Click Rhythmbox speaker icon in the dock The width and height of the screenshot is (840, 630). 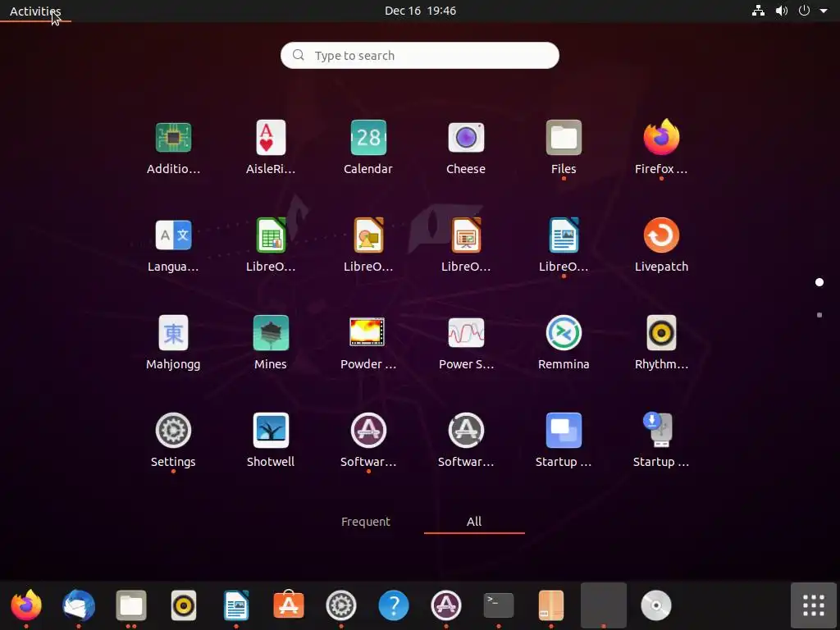184,605
